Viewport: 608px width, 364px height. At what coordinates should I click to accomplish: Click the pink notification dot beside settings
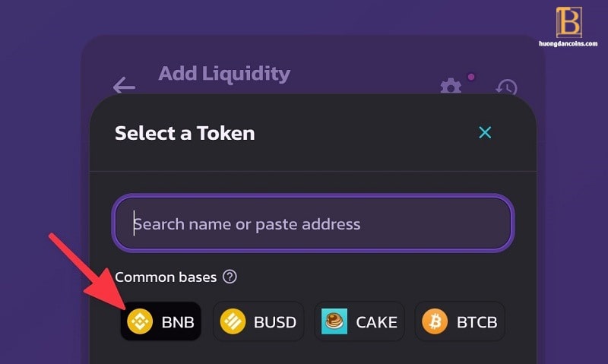[471, 77]
